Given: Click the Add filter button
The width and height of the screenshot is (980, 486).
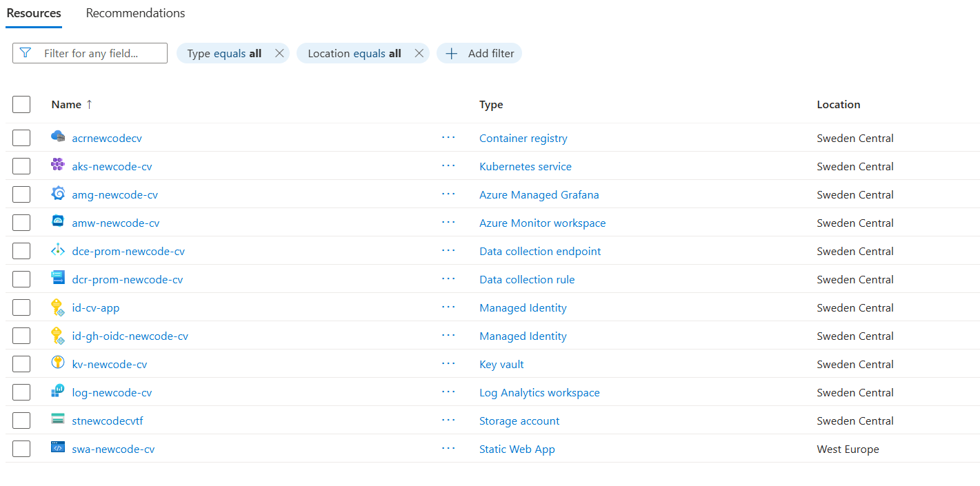Looking at the screenshot, I should [479, 53].
